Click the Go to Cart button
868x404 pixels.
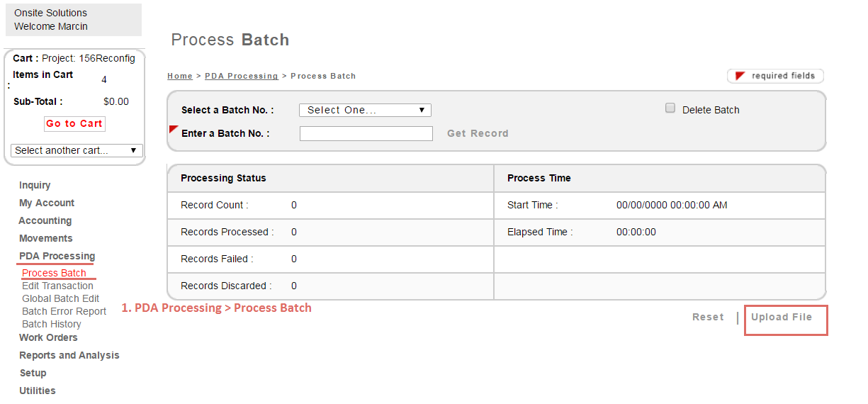pyautogui.click(x=74, y=123)
